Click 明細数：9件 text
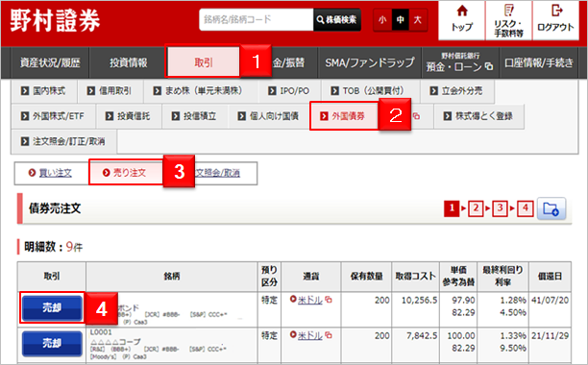This screenshot has width=588, height=365. [53, 247]
